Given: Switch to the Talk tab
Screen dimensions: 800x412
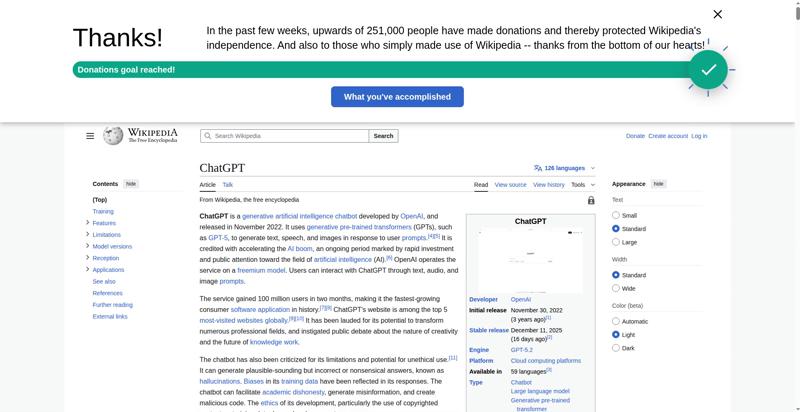Looking at the screenshot, I should (x=227, y=185).
